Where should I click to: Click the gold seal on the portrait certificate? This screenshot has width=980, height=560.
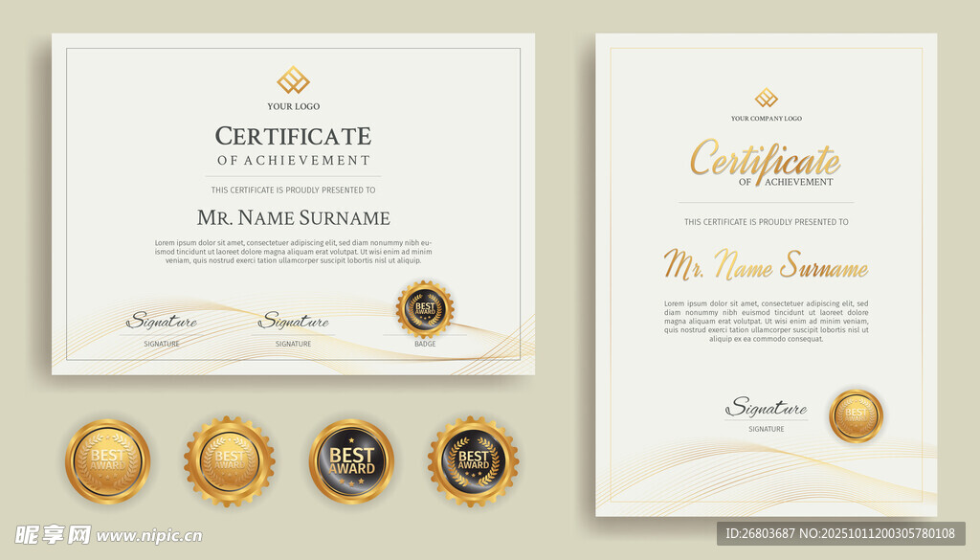pos(856,416)
